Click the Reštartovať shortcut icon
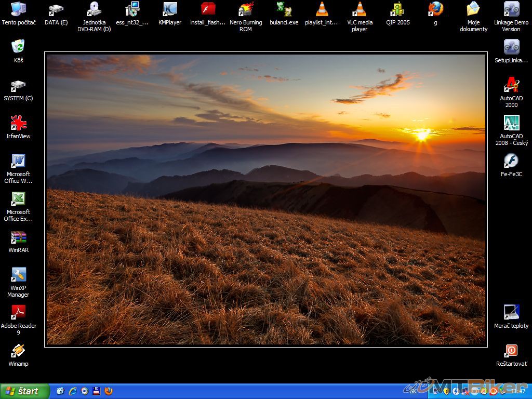Image resolution: width=532 pixels, height=399 pixels. tap(511, 351)
